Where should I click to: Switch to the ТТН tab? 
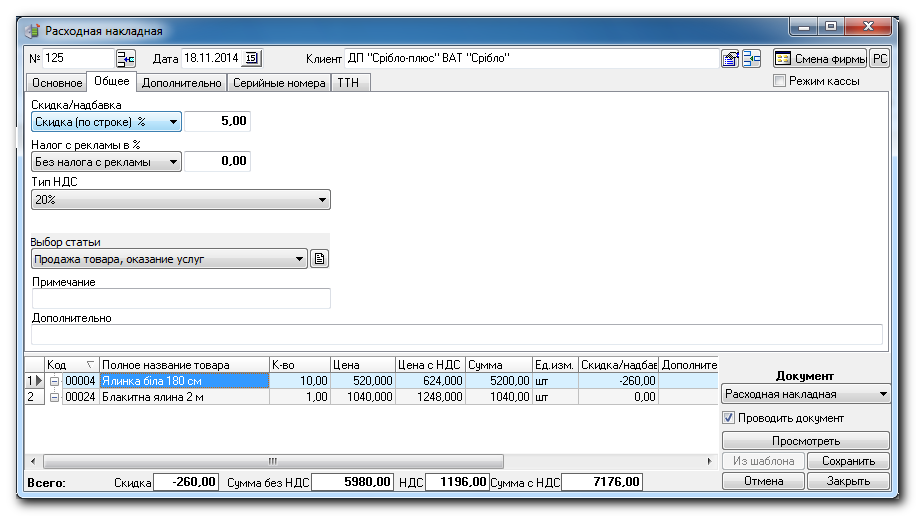point(351,83)
